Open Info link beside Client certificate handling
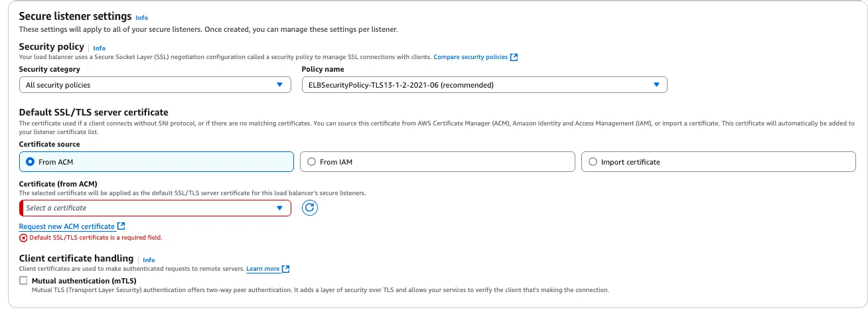 click(149, 260)
